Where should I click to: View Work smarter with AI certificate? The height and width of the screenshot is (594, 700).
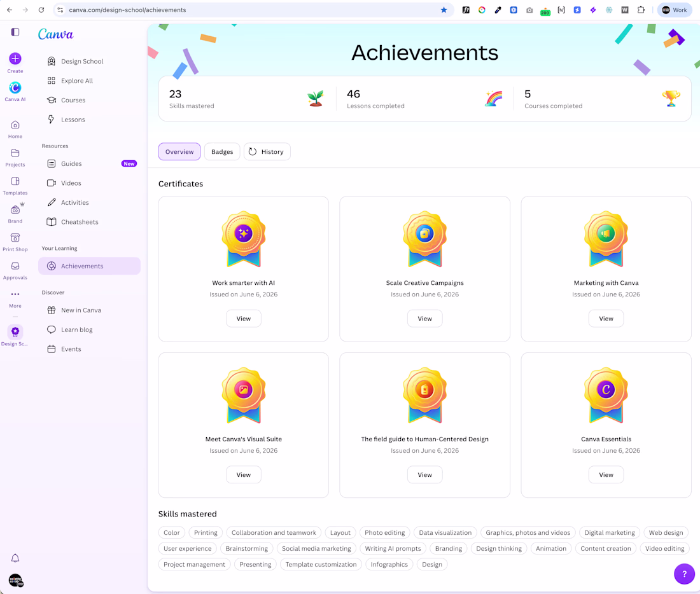[x=244, y=319]
